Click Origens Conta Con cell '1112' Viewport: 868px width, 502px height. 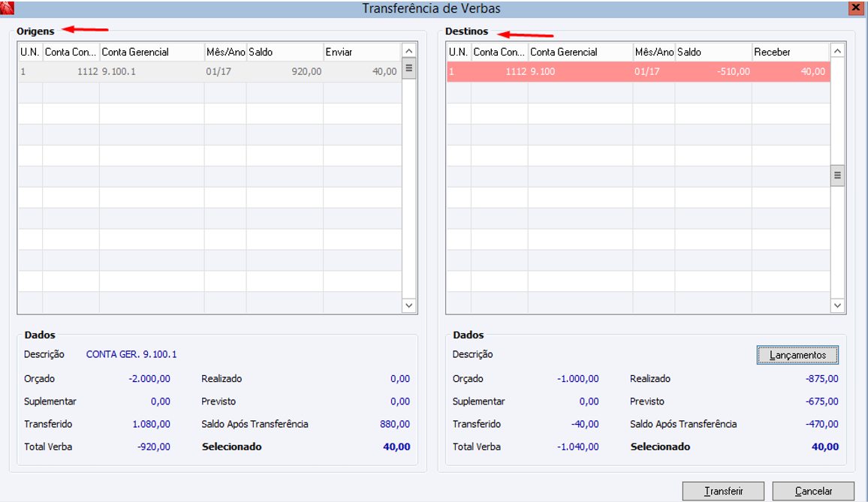click(71, 71)
